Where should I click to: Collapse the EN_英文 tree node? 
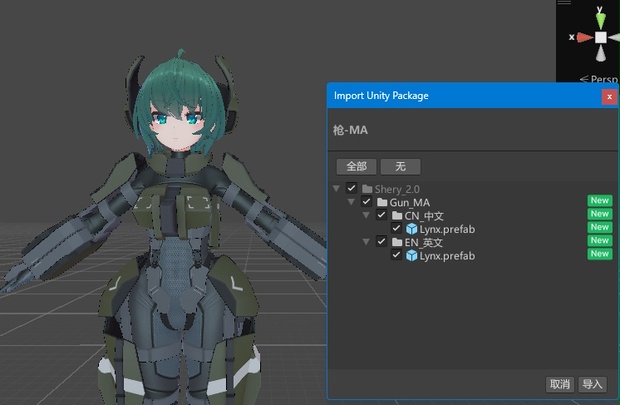coord(366,242)
